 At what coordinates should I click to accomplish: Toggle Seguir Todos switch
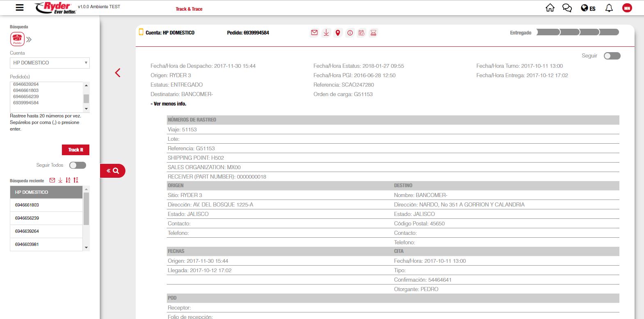77,165
